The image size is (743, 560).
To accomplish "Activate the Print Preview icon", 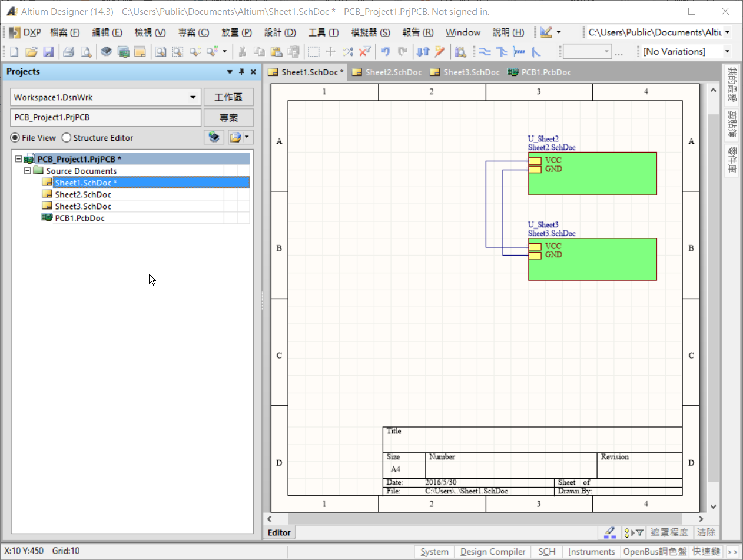I will 86,51.
